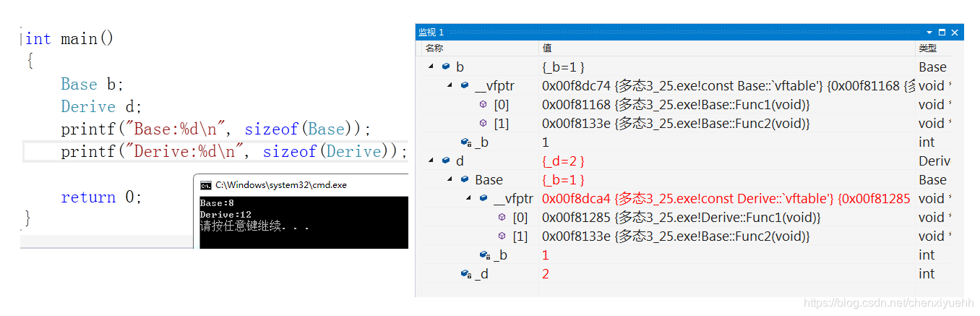Collapse the Base node under d
The height and width of the screenshot is (316, 980).
pyautogui.click(x=450, y=179)
